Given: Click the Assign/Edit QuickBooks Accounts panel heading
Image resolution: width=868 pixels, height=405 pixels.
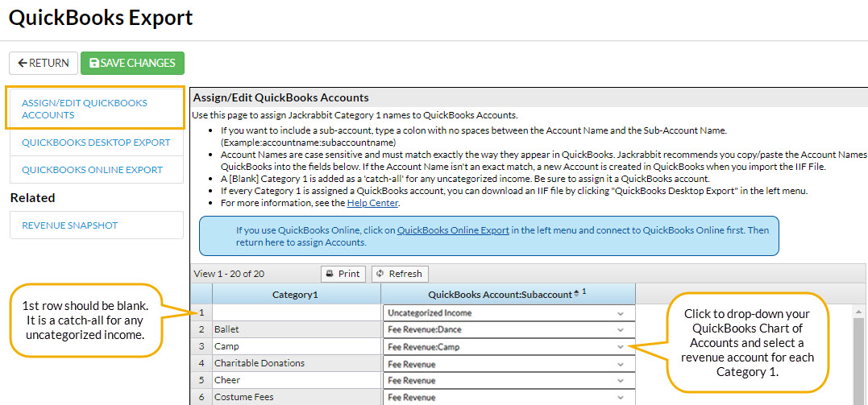Looking at the screenshot, I should tap(280, 98).
